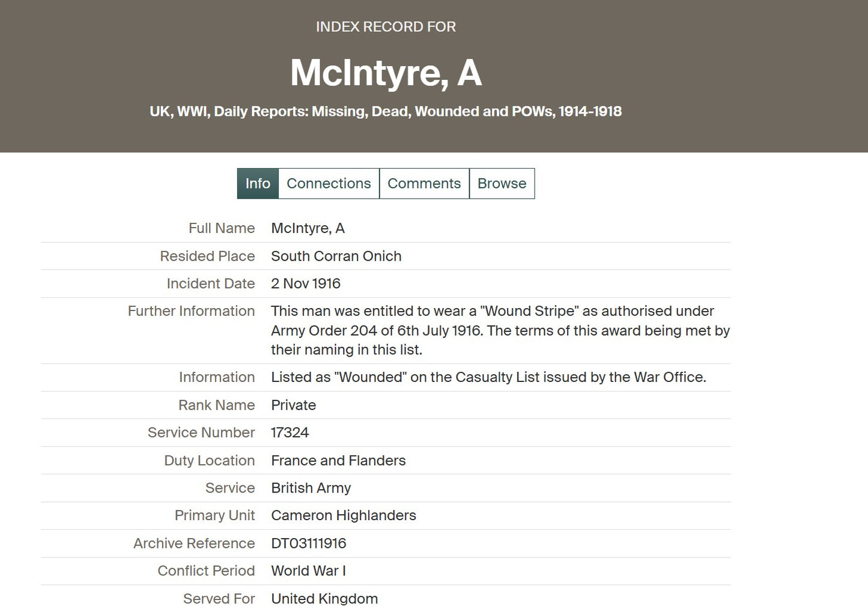The height and width of the screenshot is (606, 868).
Task: Click the active Info tab
Action: (258, 184)
